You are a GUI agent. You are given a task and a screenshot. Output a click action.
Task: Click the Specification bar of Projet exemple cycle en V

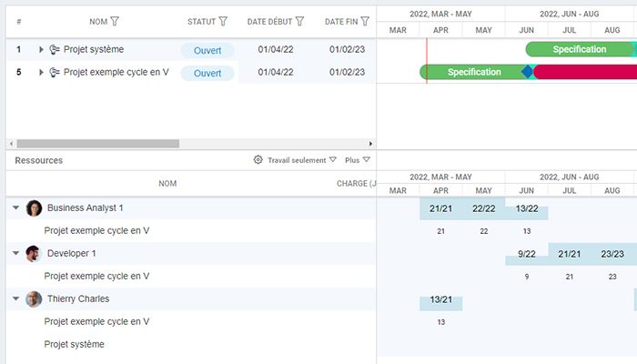(474, 72)
